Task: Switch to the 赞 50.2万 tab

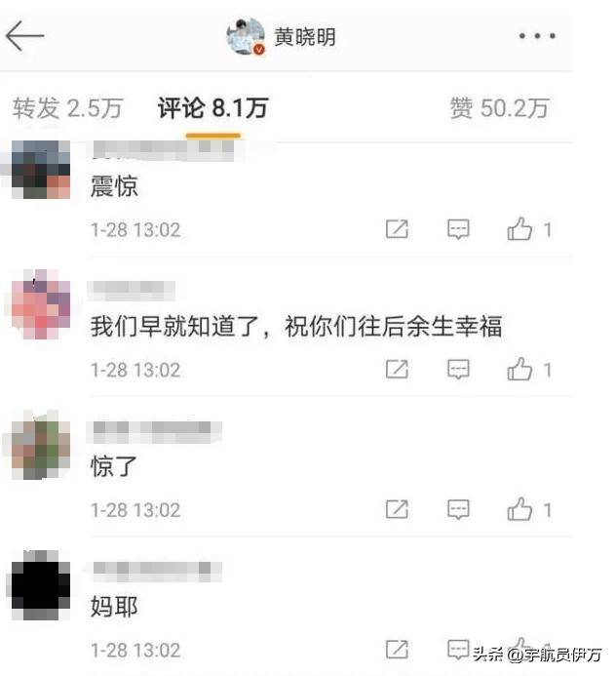Action: click(500, 108)
